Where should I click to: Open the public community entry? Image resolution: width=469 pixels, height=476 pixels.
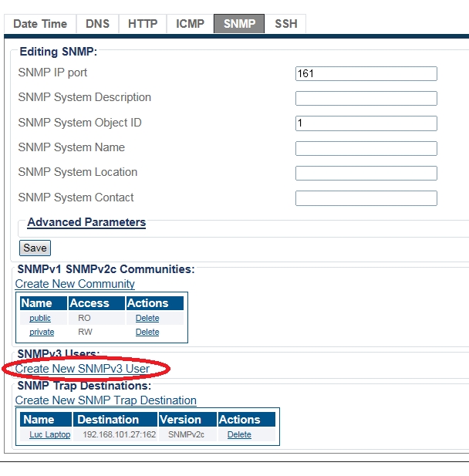[x=40, y=318]
